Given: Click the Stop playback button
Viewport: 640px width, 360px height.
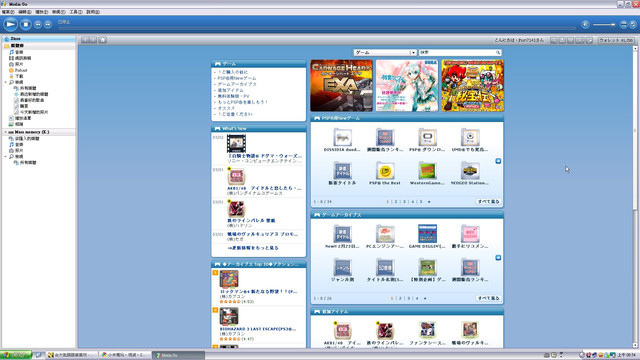Looking at the screenshot, I should [x=26, y=24].
